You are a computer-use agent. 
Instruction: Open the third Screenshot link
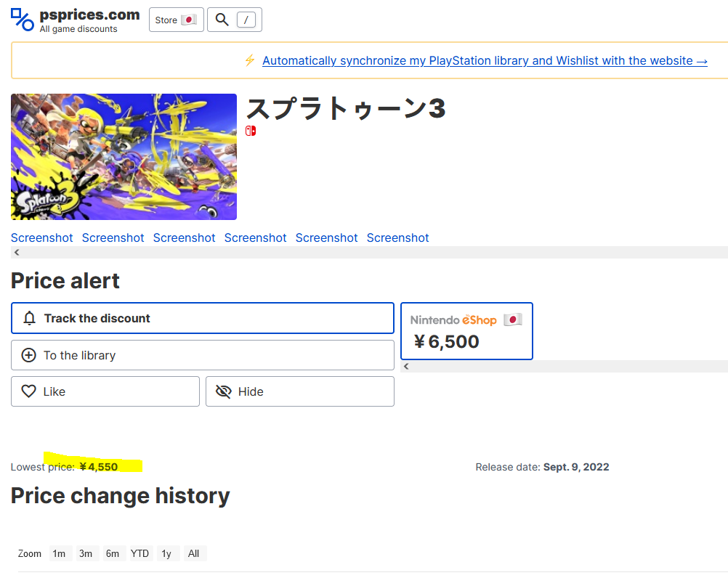click(x=185, y=237)
